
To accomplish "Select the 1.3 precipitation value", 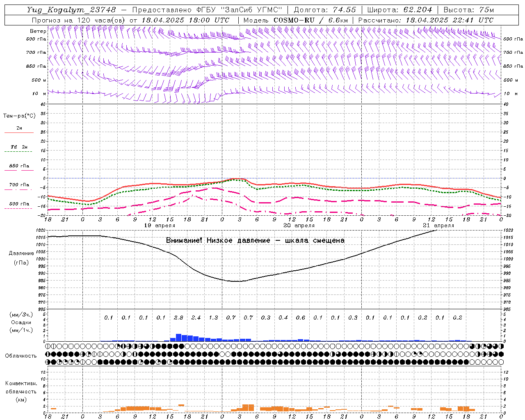I will [x=213, y=318].
